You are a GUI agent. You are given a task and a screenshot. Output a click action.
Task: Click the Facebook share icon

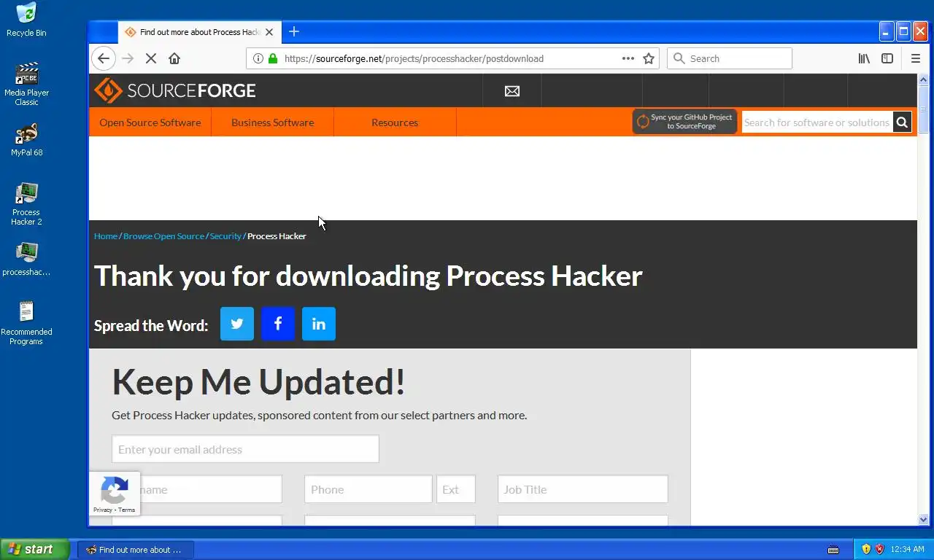pyautogui.click(x=278, y=324)
